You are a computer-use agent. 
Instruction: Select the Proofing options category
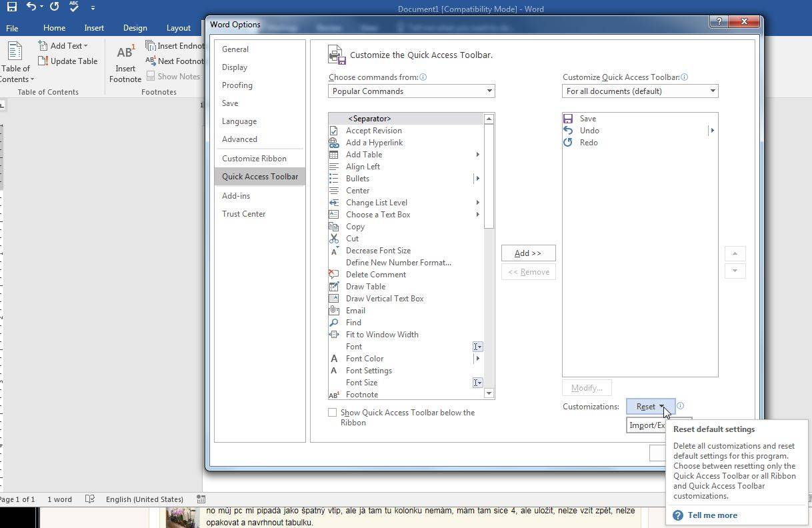(260, 85)
